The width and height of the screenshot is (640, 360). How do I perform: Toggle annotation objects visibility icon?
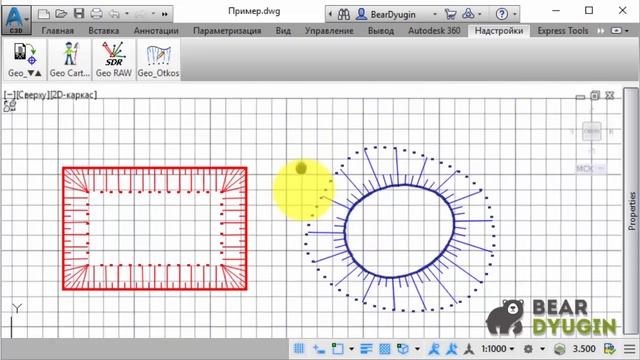point(434,349)
